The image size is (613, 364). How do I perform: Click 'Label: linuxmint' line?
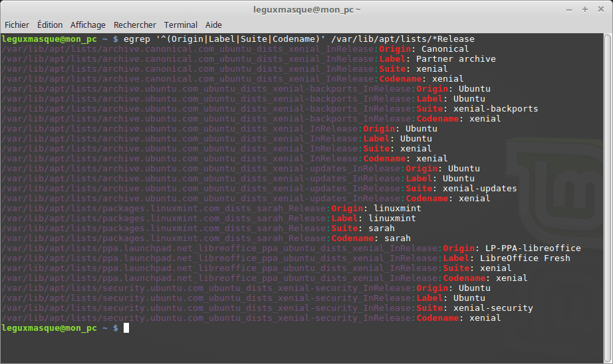tap(209, 219)
